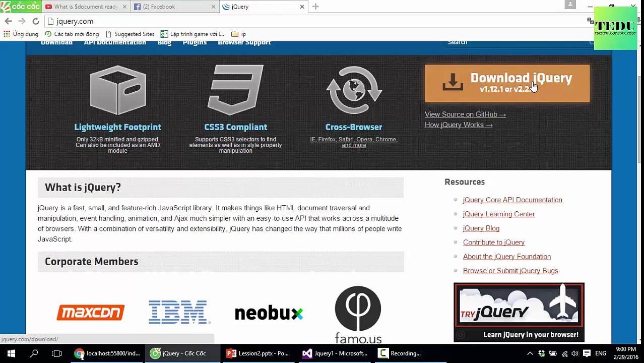
Task: Open the Plugins nav item
Action: (195, 43)
